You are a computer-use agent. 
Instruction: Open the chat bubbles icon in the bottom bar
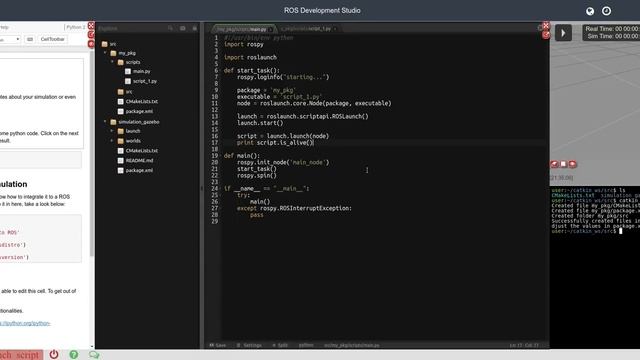coord(94,354)
